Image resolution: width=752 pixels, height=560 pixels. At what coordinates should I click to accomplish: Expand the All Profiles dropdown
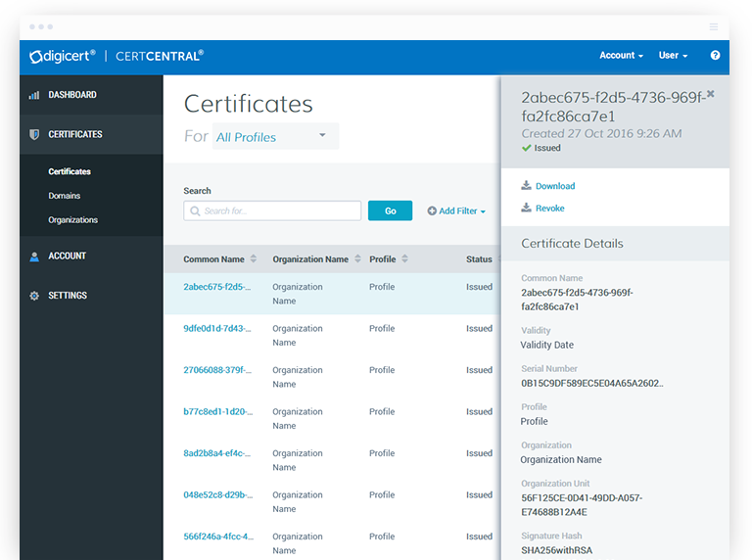point(275,137)
